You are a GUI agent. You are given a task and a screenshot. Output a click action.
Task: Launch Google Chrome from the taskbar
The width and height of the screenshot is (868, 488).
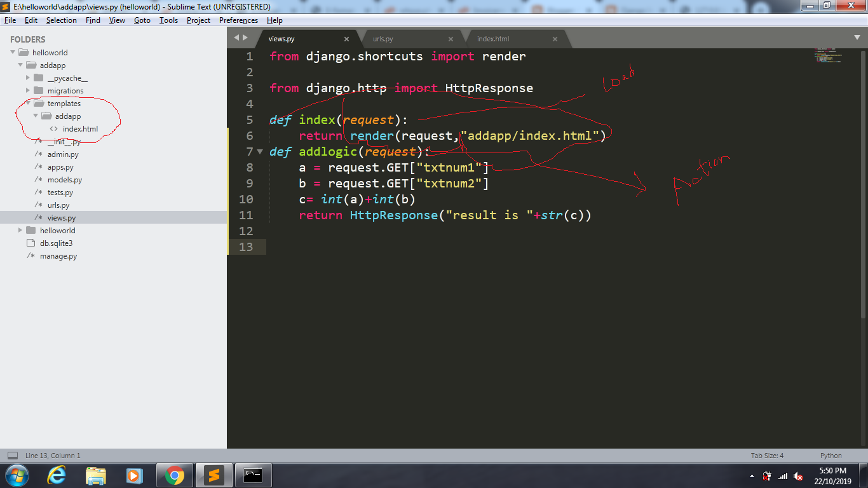174,475
